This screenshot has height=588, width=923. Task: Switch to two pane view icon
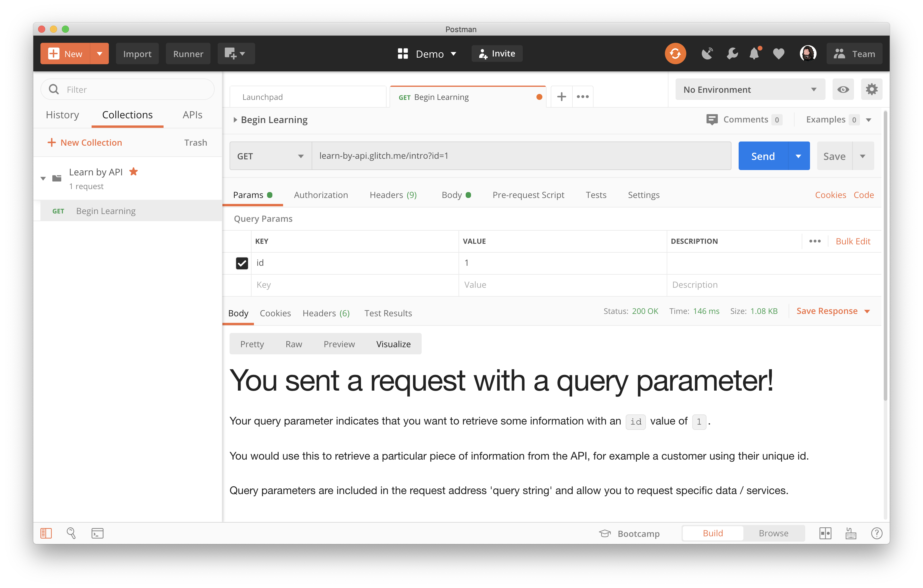point(825,533)
